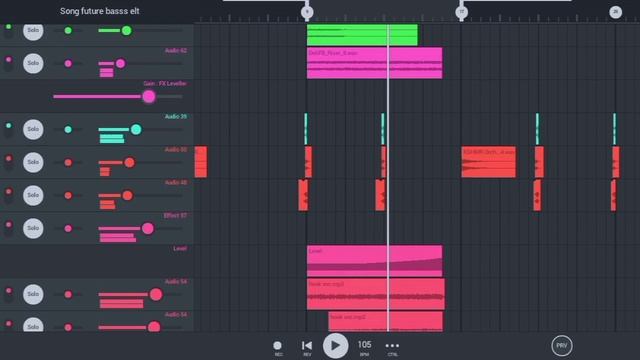Click the Audio 60 pan knob
Image resolution: width=640 pixels, height=360 pixels.
pos(68,162)
